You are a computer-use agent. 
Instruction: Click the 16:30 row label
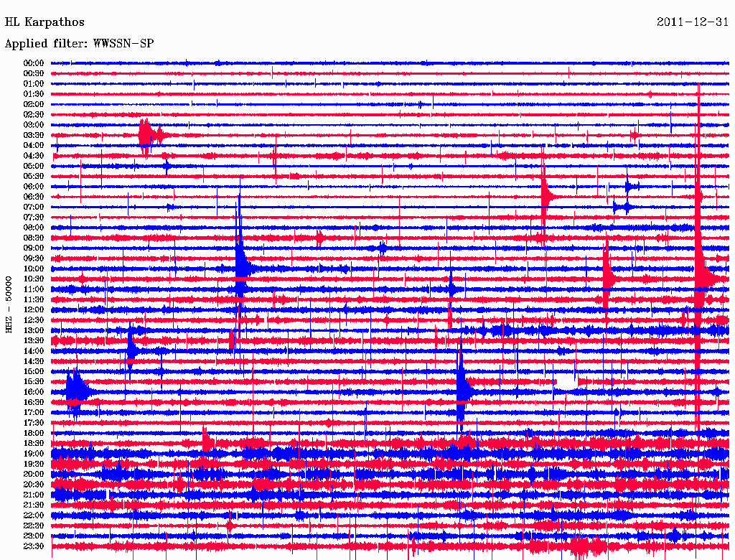coord(33,403)
